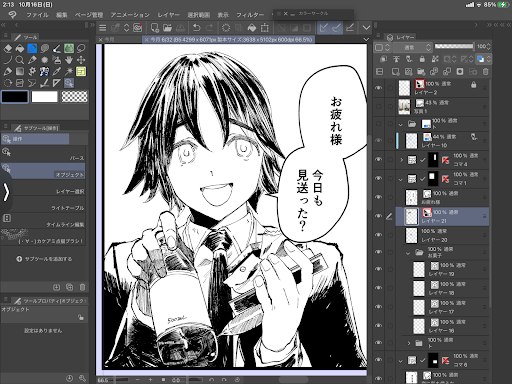Open the レイヤー menu
This screenshot has width=512, height=384.
click(168, 15)
